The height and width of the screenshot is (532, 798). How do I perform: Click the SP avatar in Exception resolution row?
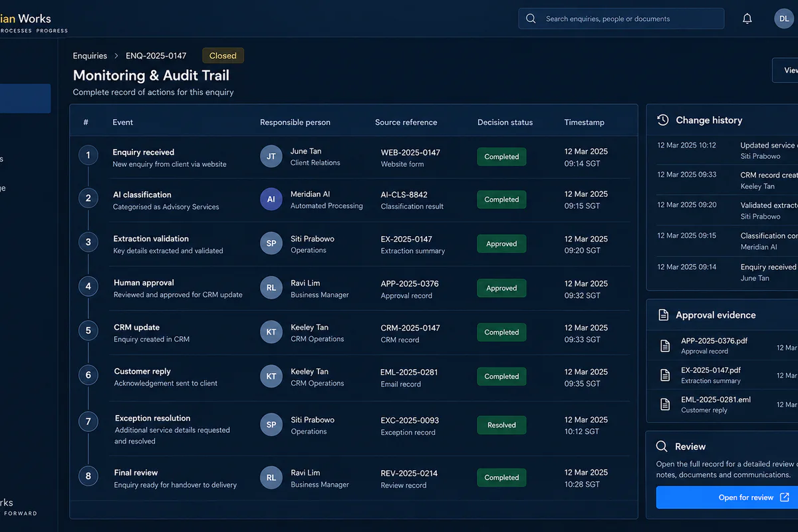coord(271,425)
